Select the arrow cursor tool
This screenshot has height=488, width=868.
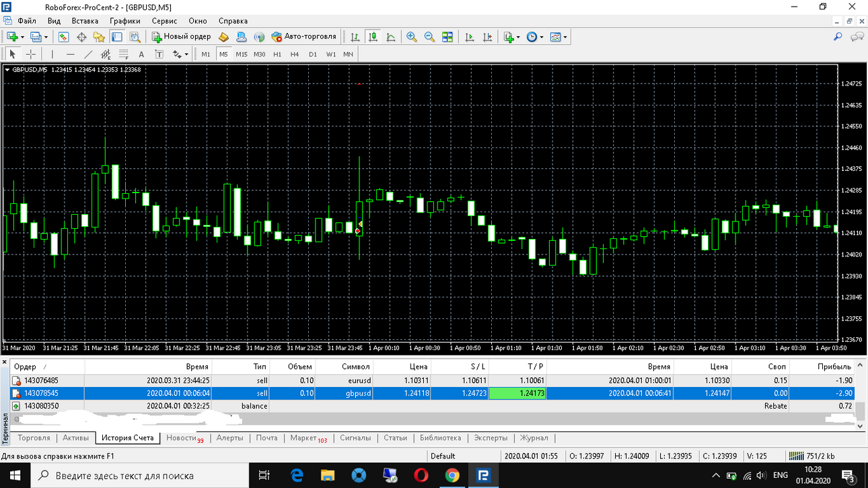[x=12, y=54]
